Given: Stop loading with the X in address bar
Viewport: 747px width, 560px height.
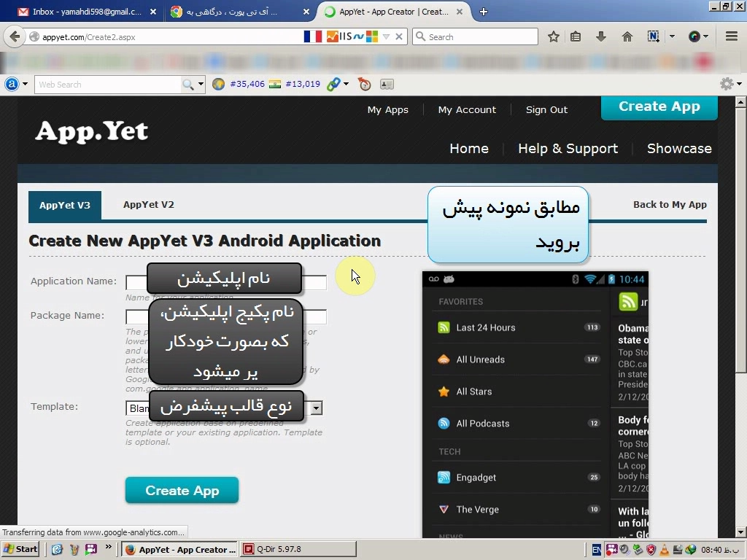Looking at the screenshot, I should coord(399,36).
